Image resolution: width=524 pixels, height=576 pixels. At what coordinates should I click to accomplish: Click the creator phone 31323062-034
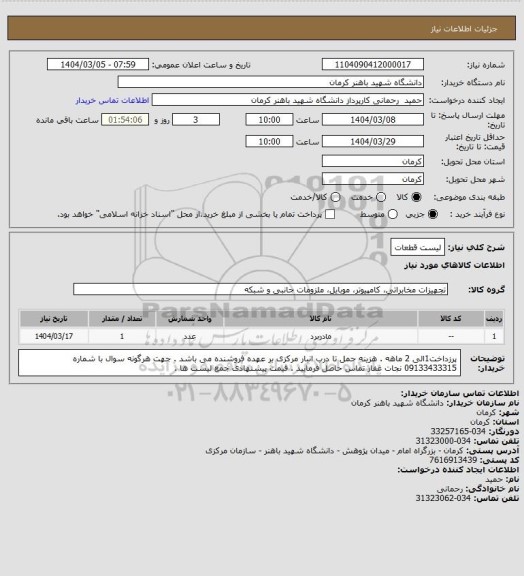click(443, 498)
